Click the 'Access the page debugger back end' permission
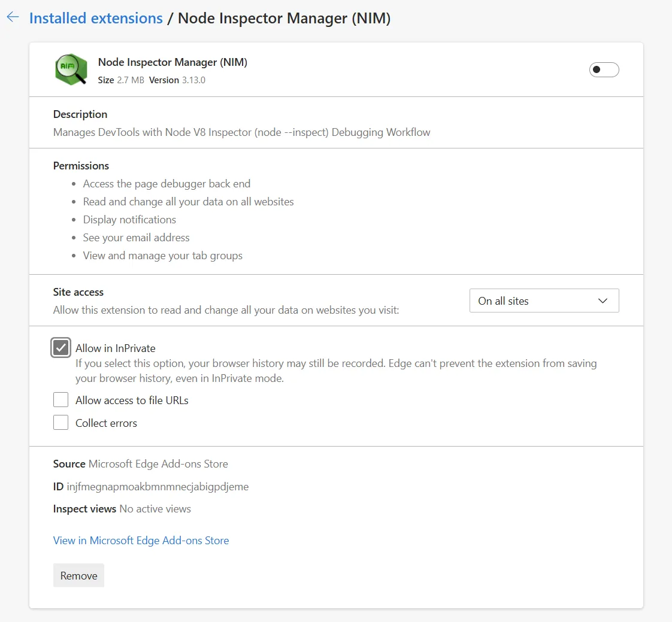Screen dimensions: 672x622 coord(167,184)
